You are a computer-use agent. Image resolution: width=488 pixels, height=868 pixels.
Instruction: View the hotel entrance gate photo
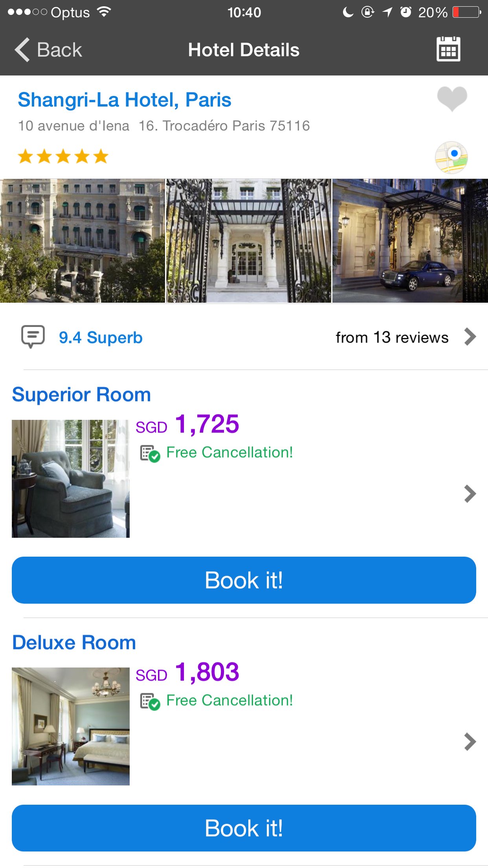point(248,241)
